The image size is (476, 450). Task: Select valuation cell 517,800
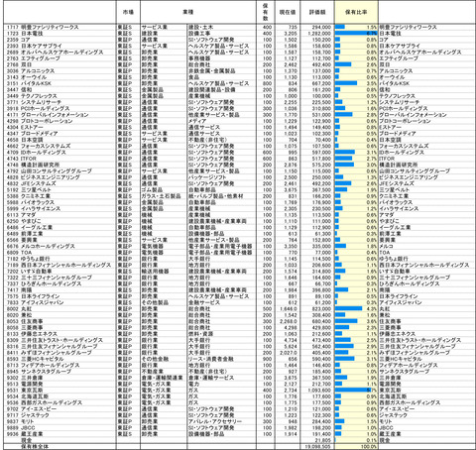pyautogui.click(x=317, y=159)
